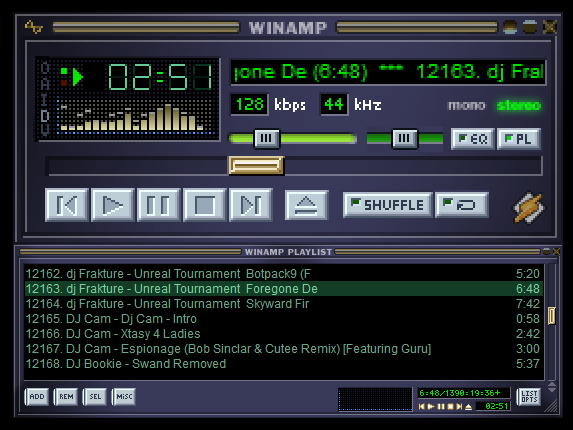Click the clutterbar I file info letter
The image size is (573, 430).
45,100
